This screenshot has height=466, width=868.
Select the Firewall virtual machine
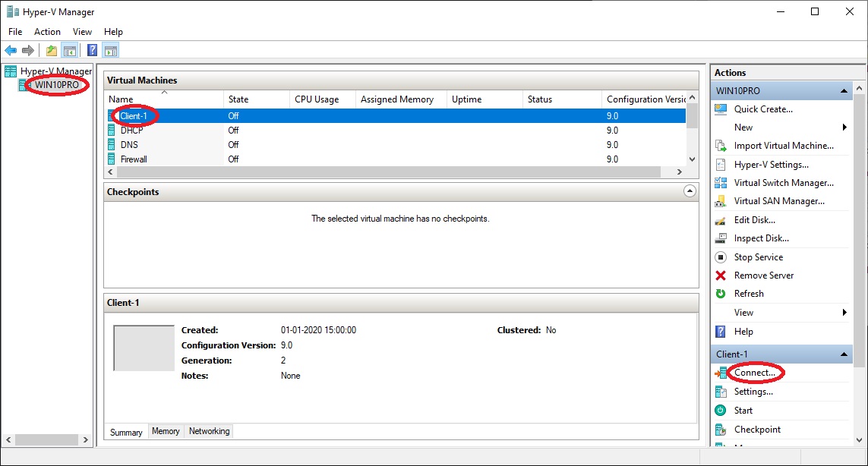(134, 159)
